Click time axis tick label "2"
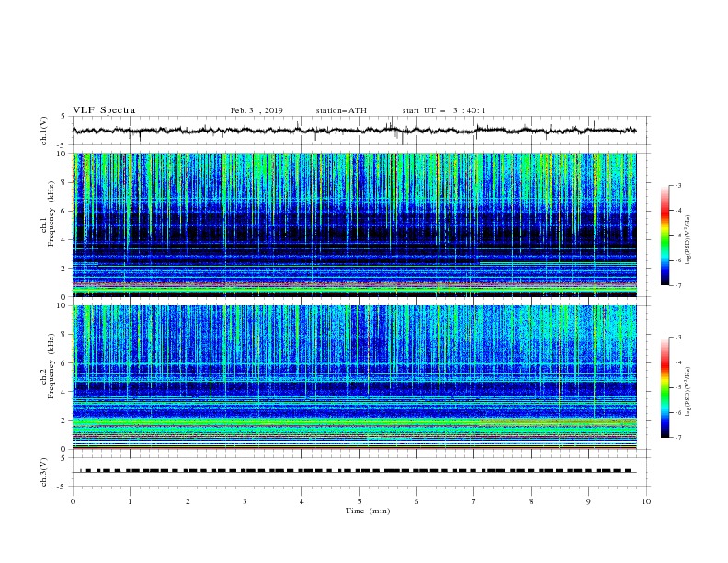The width and height of the screenshot is (728, 563). pyautogui.click(x=188, y=501)
